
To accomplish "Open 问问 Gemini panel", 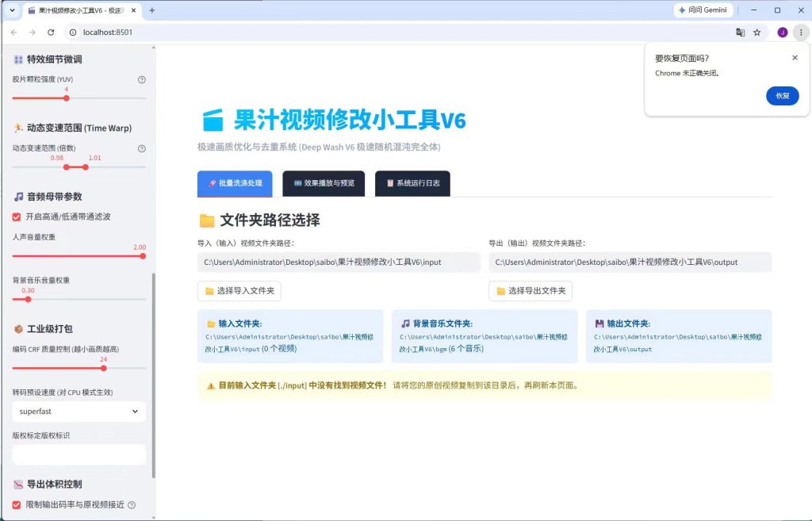I will (x=703, y=10).
